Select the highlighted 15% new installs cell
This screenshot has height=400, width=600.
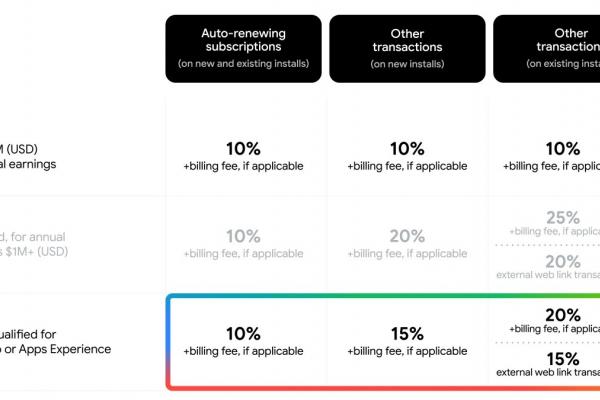tap(407, 341)
